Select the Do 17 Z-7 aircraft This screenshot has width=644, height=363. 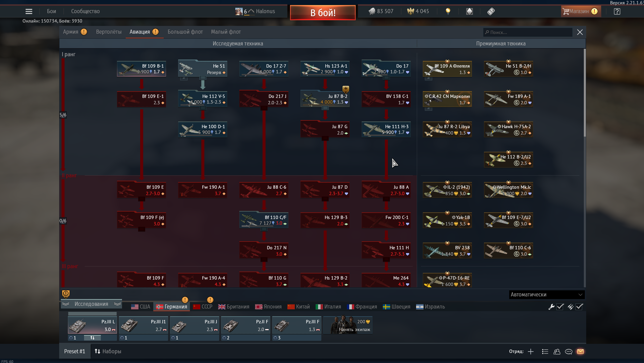(x=264, y=69)
